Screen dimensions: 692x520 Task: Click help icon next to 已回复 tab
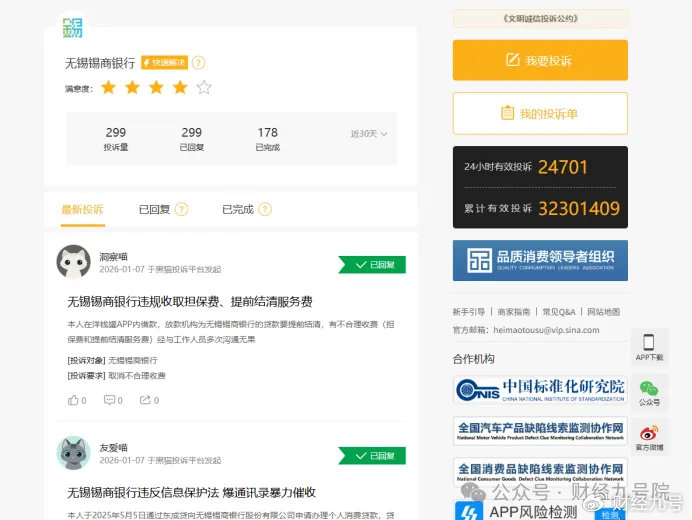point(181,209)
